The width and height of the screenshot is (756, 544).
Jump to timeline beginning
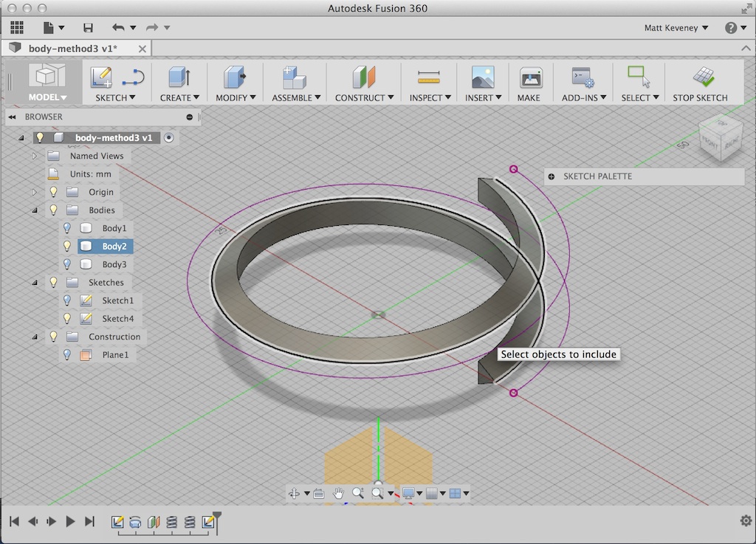14,521
